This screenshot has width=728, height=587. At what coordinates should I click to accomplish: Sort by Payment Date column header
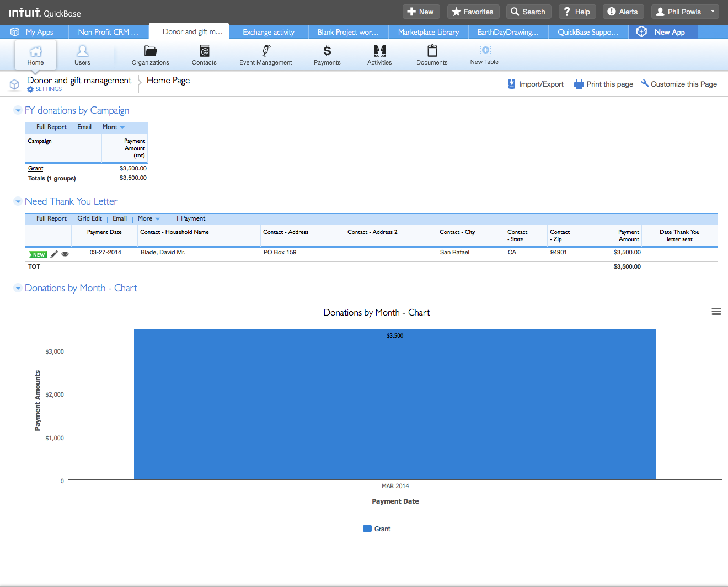104,232
